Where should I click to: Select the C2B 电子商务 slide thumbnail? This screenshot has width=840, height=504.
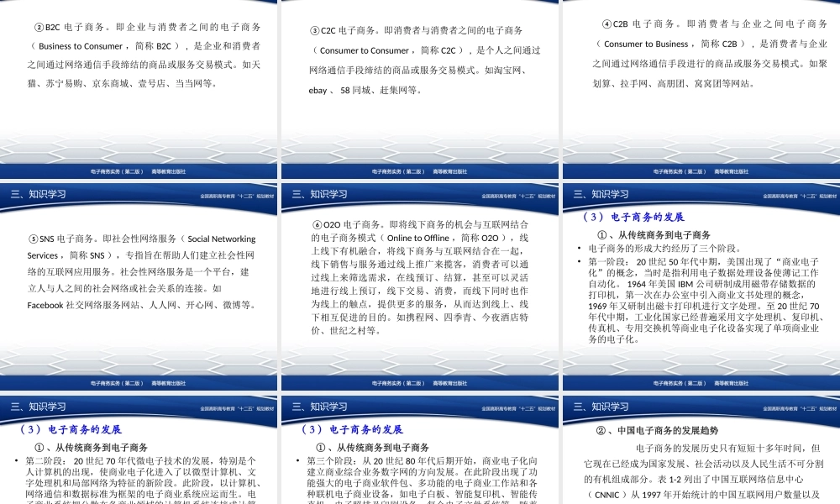coord(700,84)
